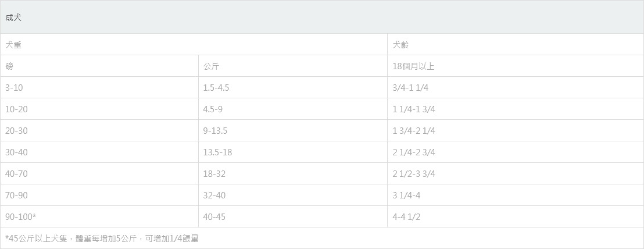Screen dimensions: 644x249
Task: Click the 1 3/4-2 1/4 feeding amount cell
Action: [x=413, y=131]
